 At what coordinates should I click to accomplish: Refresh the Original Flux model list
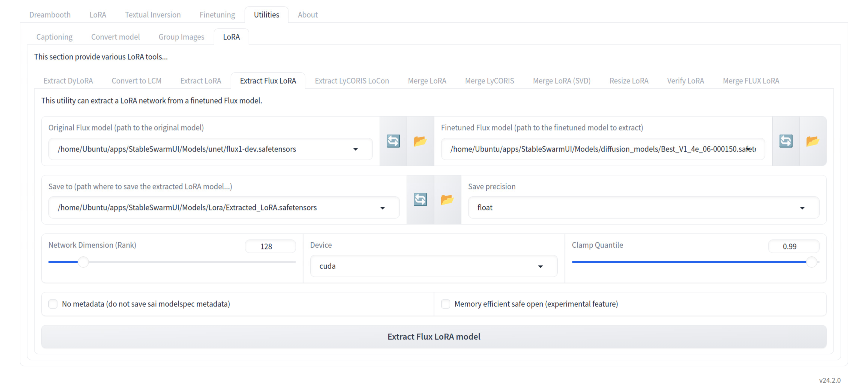coord(393,141)
